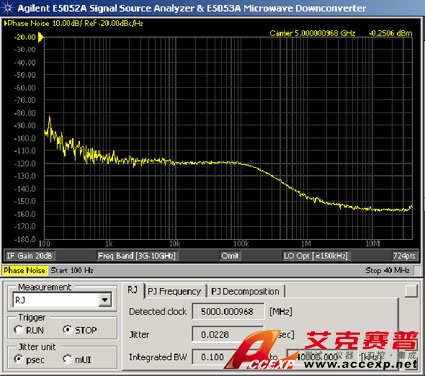Click the IF Gain 20dB status label

(29, 256)
